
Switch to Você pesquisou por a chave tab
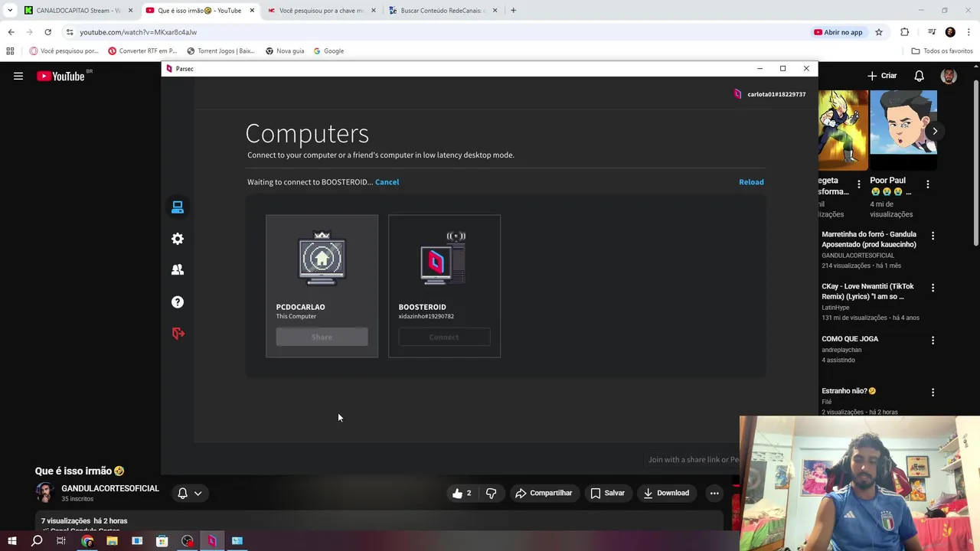(x=322, y=11)
